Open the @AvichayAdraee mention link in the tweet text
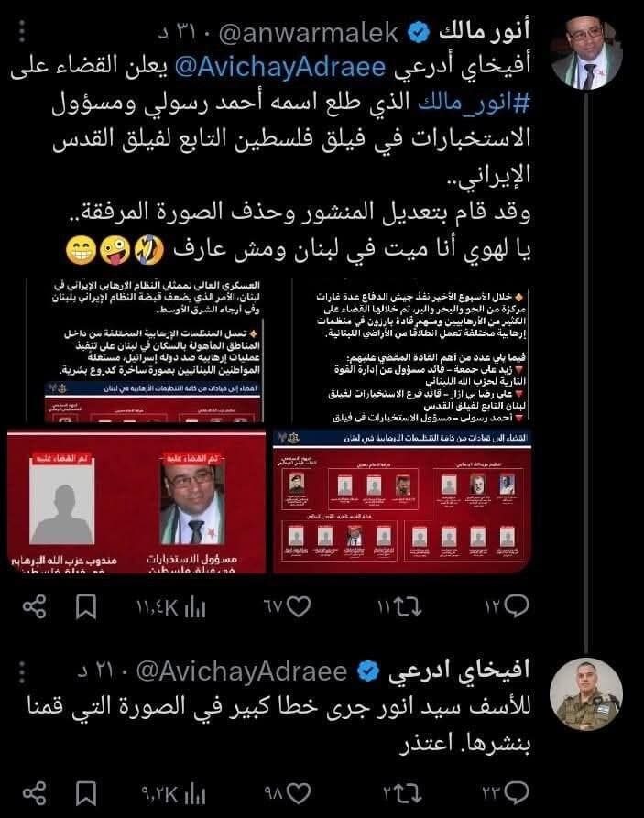This screenshot has width=644, height=818. tap(280, 67)
